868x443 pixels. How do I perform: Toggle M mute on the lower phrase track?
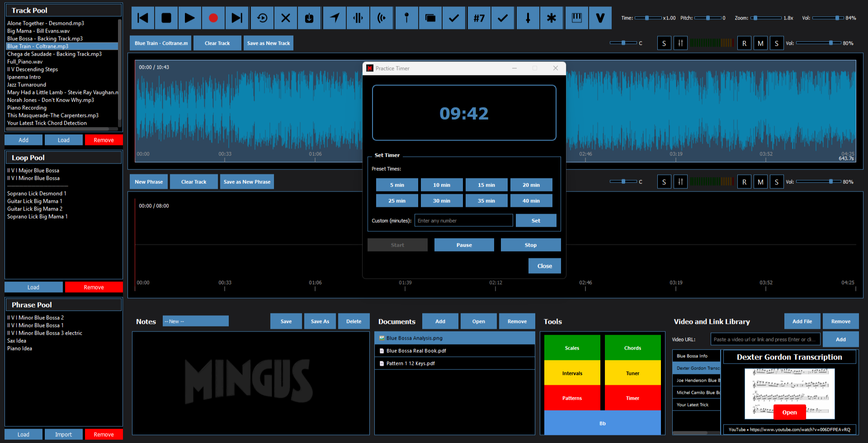coord(760,182)
